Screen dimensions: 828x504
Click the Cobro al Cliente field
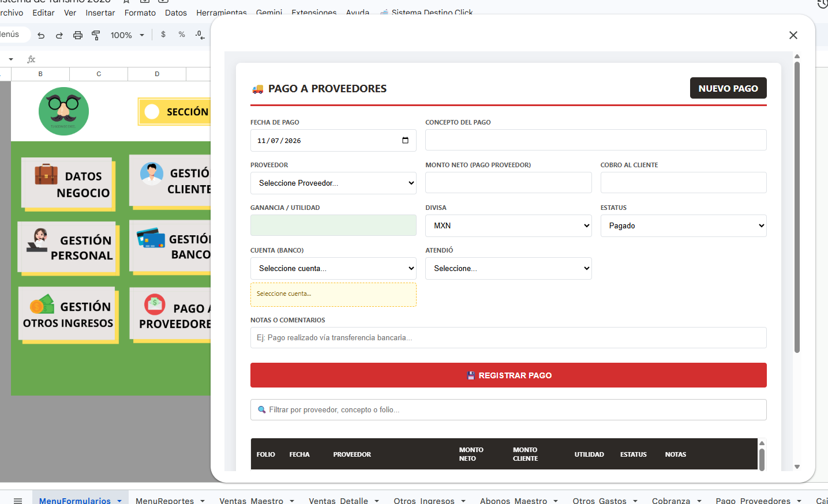coord(684,182)
